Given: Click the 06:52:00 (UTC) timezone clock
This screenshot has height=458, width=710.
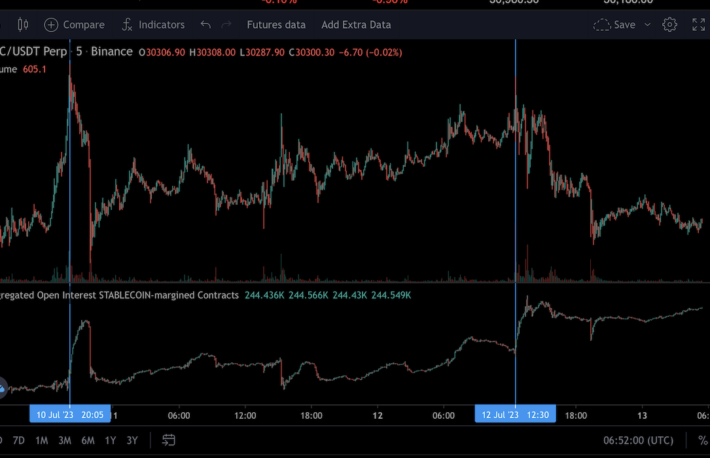Looking at the screenshot, I should (638, 440).
